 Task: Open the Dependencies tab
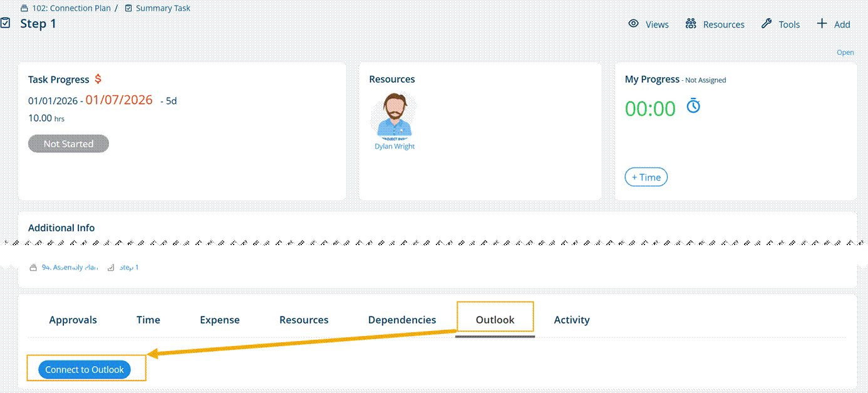(402, 320)
